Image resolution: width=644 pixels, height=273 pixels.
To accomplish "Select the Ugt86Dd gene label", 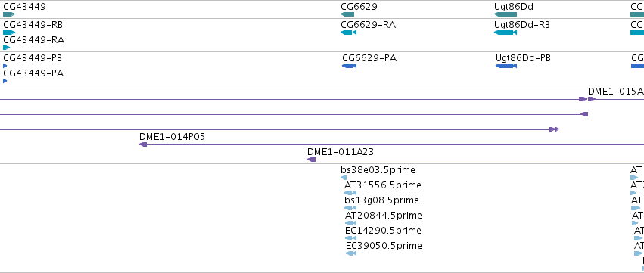I will click(x=514, y=7).
